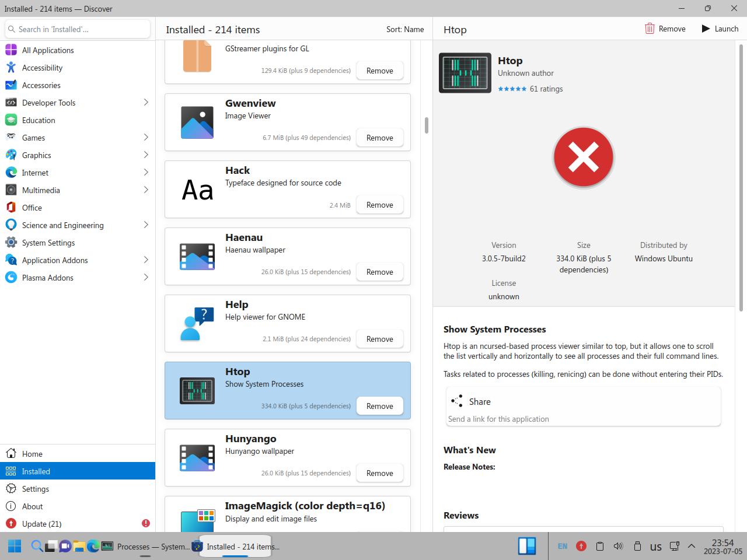Launch Edge browser from taskbar
The width and height of the screenshot is (747, 560).
[x=93, y=547]
